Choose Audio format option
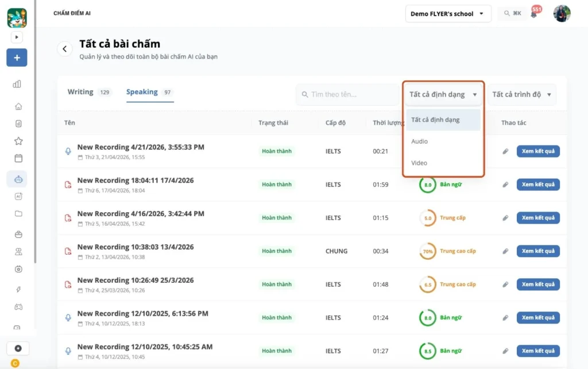Image resolution: width=588 pixels, height=369 pixels. (x=443, y=141)
